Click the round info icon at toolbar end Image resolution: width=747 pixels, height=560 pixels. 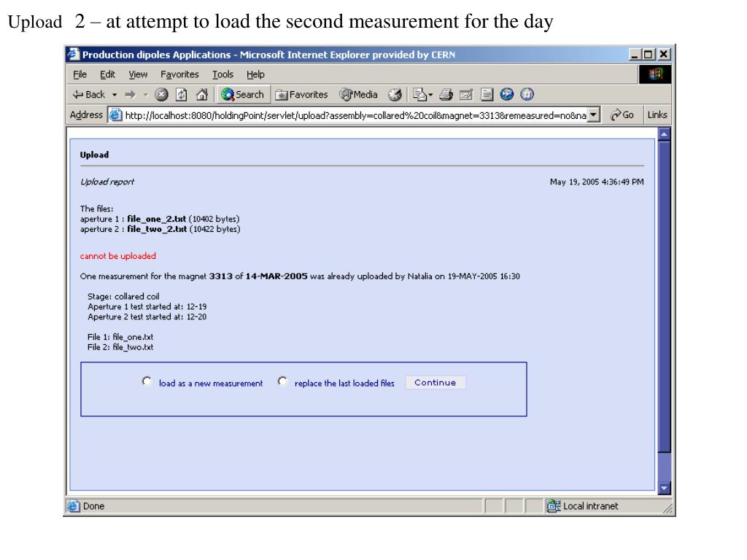click(527, 94)
